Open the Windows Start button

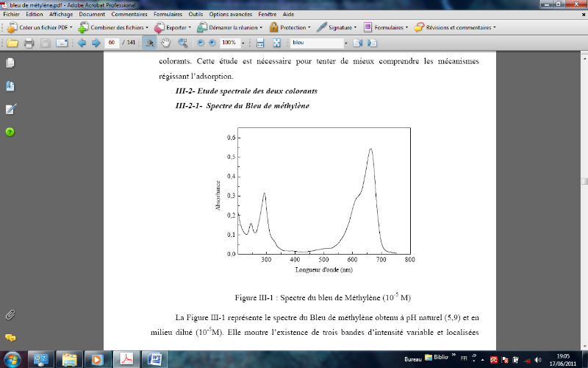click(x=12, y=359)
